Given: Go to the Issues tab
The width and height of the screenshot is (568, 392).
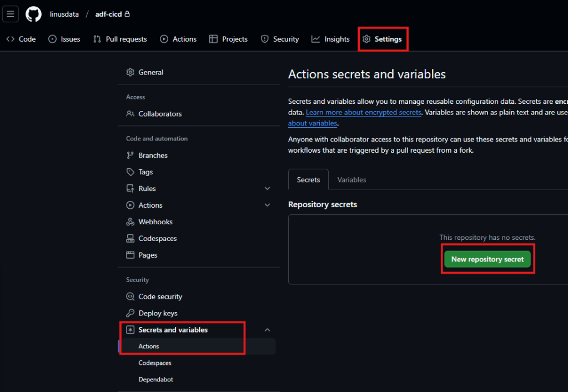Looking at the screenshot, I should click(64, 39).
